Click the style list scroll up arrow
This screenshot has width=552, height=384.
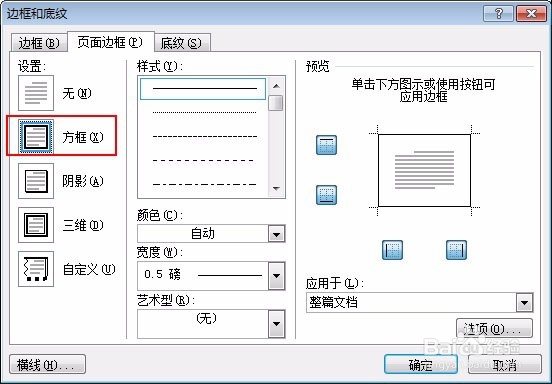(276, 86)
